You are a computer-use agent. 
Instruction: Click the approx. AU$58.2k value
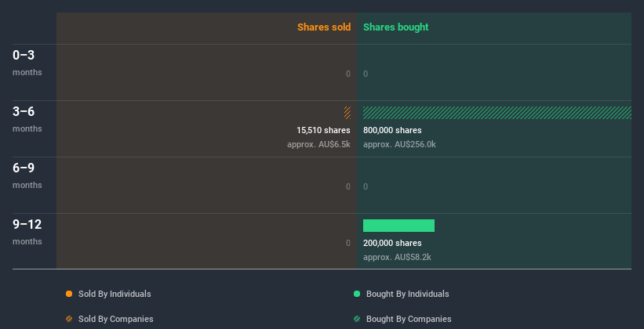click(397, 257)
